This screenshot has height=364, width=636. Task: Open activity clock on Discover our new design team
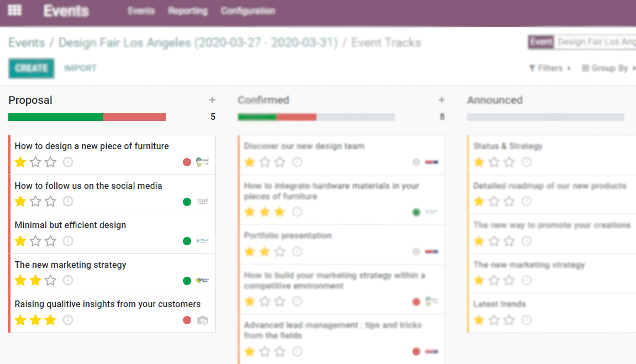tap(297, 162)
